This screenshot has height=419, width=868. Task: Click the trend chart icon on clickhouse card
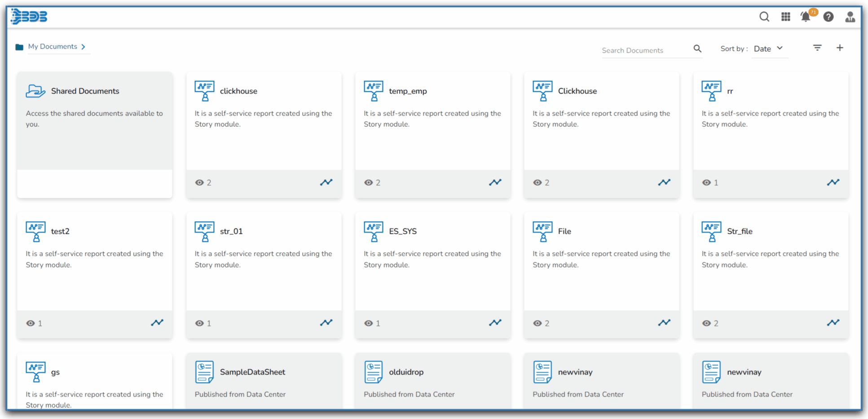point(326,182)
